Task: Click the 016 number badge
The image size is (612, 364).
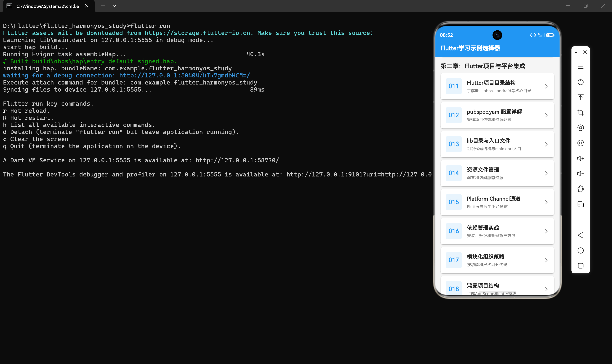Action: click(453, 231)
